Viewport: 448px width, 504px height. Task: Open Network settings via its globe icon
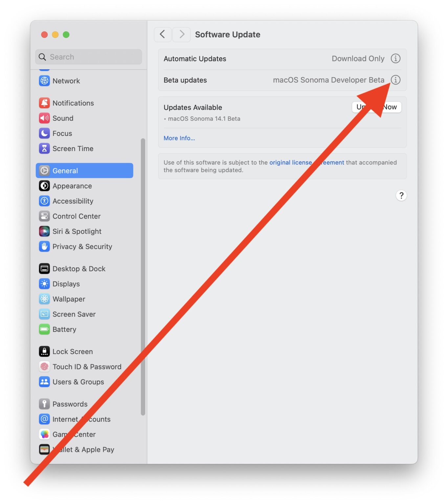coord(44,81)
